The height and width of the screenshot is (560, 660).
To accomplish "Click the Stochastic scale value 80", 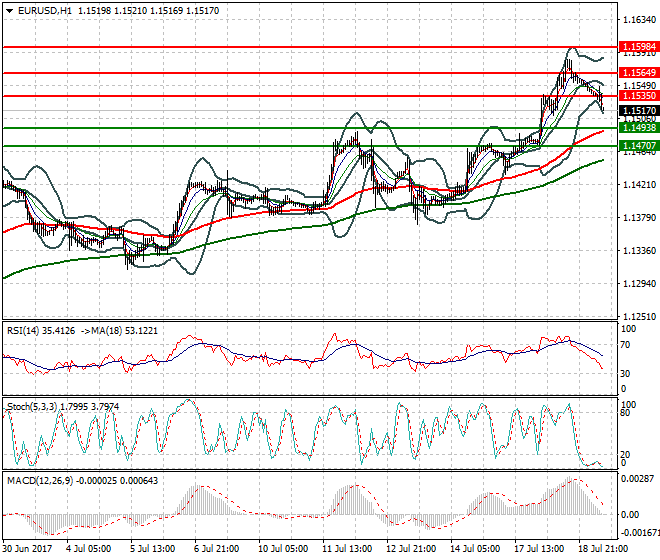I will point(626,413).
